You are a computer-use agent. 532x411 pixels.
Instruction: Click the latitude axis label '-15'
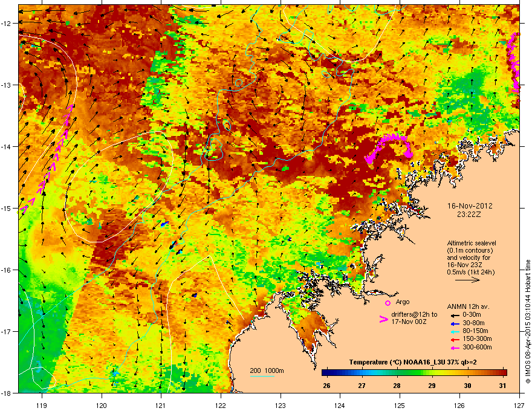click(x=7, y=208)
